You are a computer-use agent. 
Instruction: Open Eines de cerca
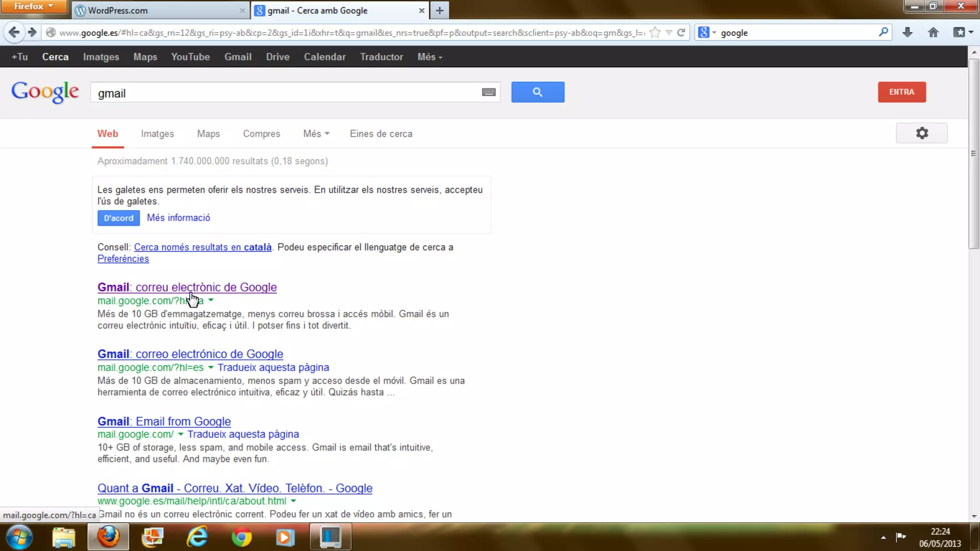click(x=381, y=134)
